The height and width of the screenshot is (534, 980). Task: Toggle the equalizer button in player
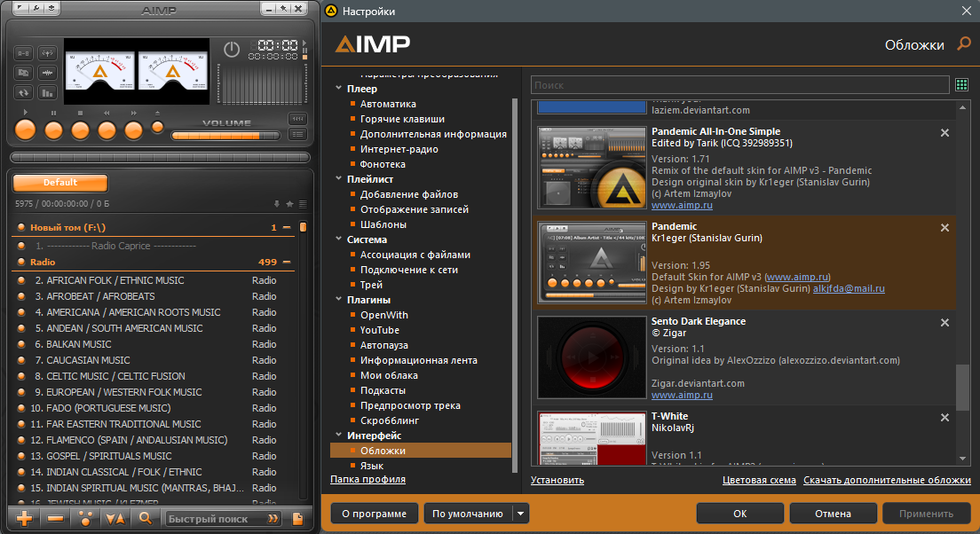pyautogui.click(x=47, y=93)
